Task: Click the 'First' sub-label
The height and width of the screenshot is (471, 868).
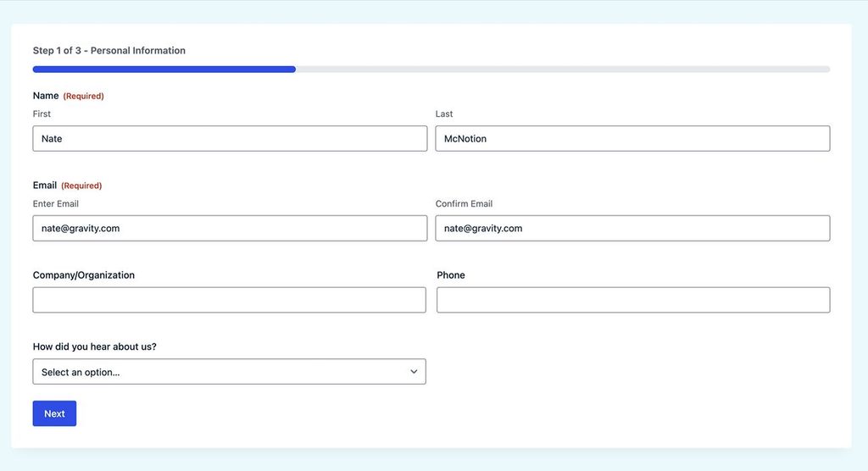Action: 42,114
